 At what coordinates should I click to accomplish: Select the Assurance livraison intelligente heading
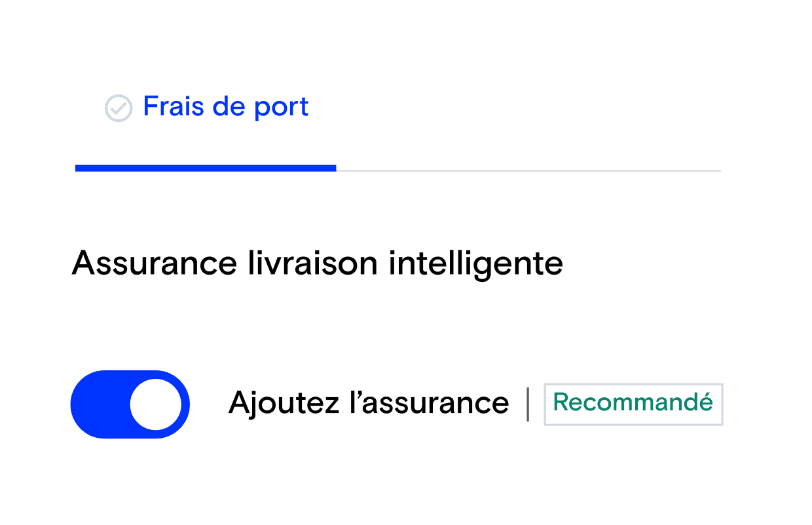pos(317,263)
